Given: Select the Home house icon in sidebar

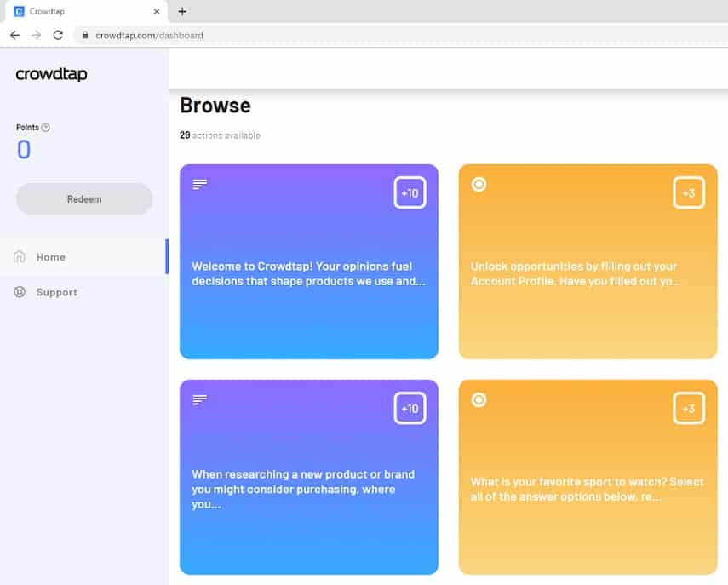Looking at the screenshot, I should 20,257.
